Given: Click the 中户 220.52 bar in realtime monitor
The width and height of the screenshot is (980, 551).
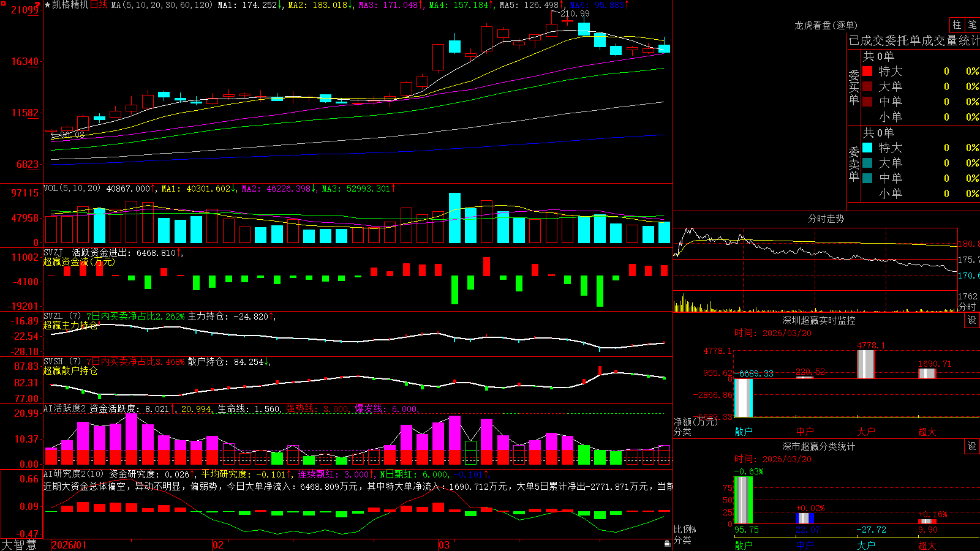Looking at the screenshot, I should point(804,377).
